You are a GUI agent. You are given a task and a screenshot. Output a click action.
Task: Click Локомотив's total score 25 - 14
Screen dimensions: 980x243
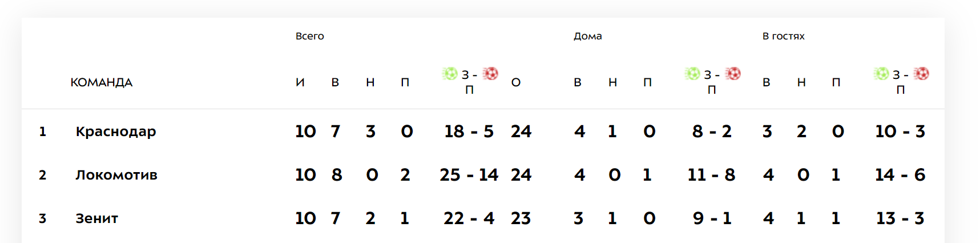point(469,175)
